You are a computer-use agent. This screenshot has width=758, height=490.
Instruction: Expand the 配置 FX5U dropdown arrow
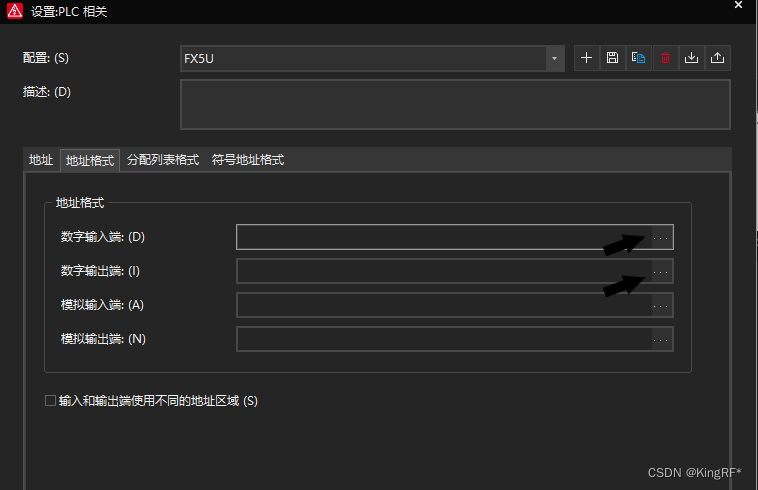point(555,59)
